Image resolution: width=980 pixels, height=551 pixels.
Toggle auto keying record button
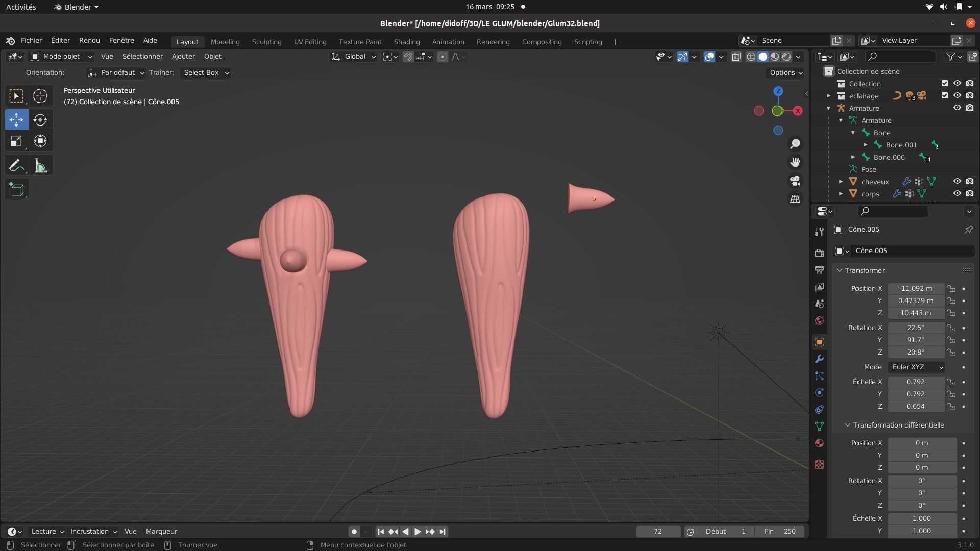[354, 532]
